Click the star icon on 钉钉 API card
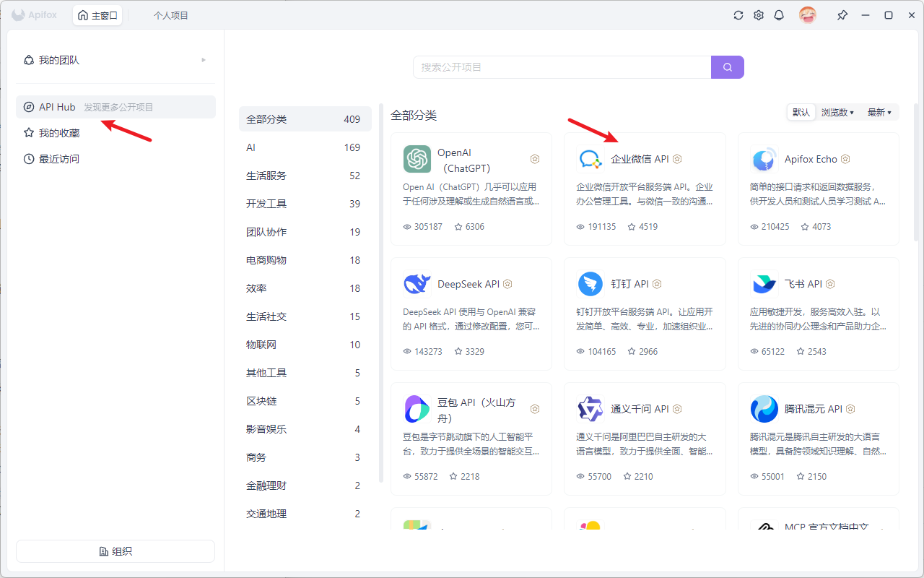 [x=632, y=352]
